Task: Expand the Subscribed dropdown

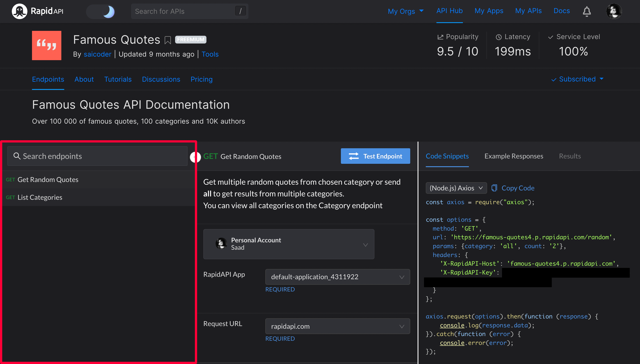Action: (577, 79)
